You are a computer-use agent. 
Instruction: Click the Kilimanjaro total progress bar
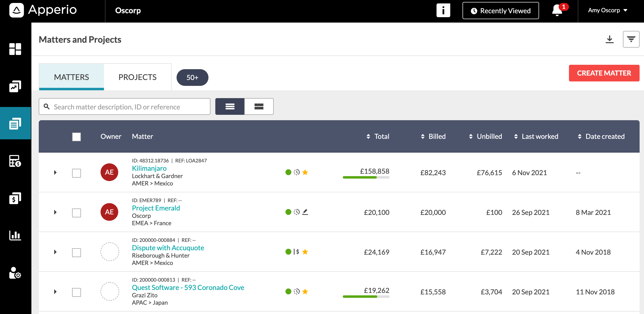(x=366, y=177)
